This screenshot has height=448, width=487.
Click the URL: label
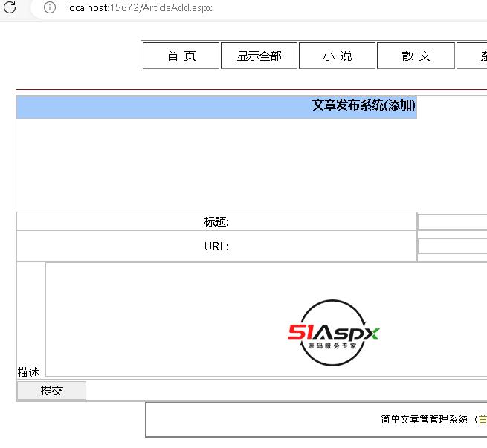click(x=216, y=247)
